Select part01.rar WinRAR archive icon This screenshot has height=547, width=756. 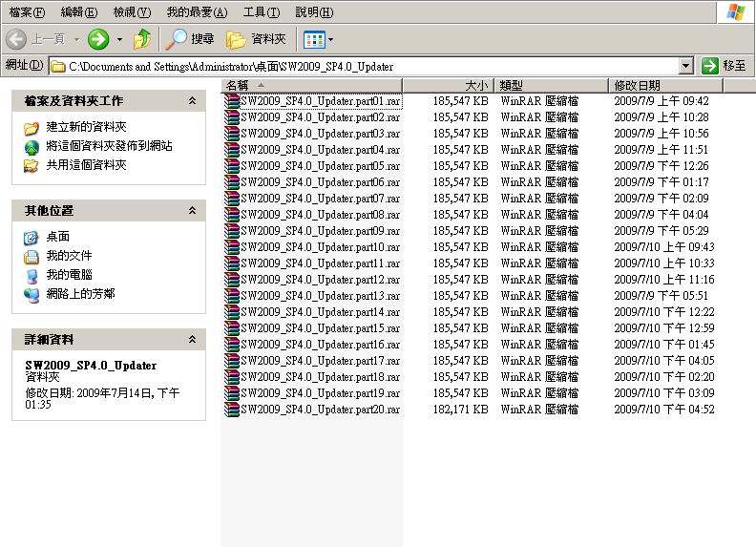[x=232, y=101]
